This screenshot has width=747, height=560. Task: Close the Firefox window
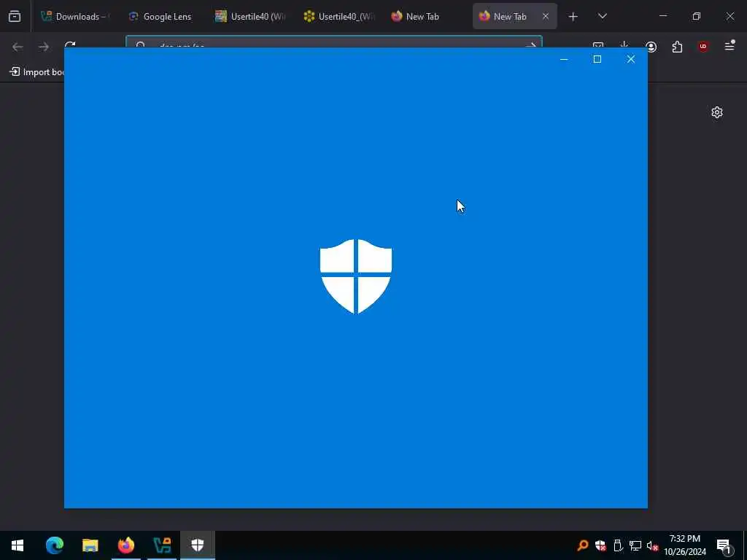729,16
